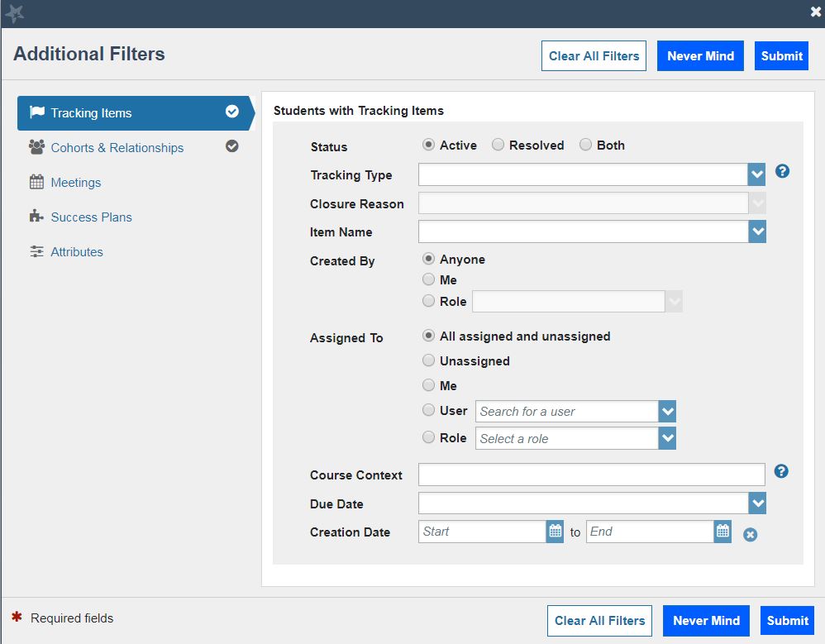Click the Creation Date Start field
This screenshot has height=644, width=825.
pyautogui.click(x=483, y=532)
